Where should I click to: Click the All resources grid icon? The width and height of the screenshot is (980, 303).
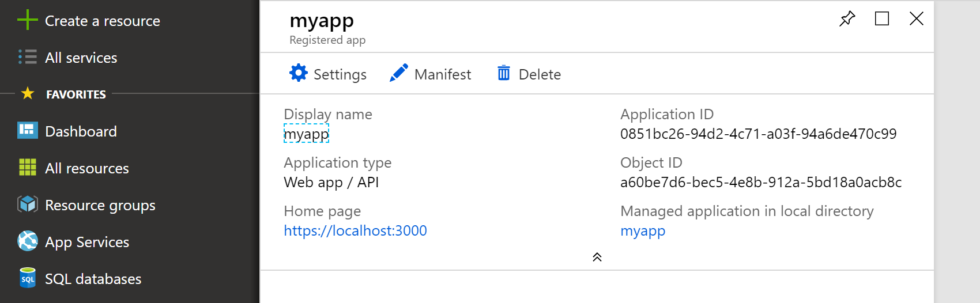tap(28, 167)
